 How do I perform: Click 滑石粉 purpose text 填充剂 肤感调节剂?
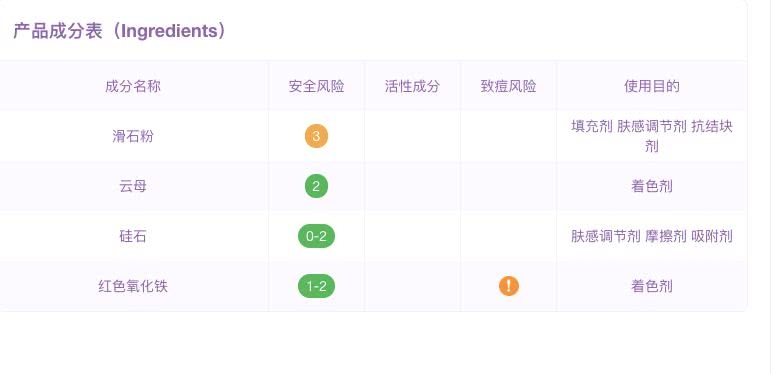pos(629,126)
